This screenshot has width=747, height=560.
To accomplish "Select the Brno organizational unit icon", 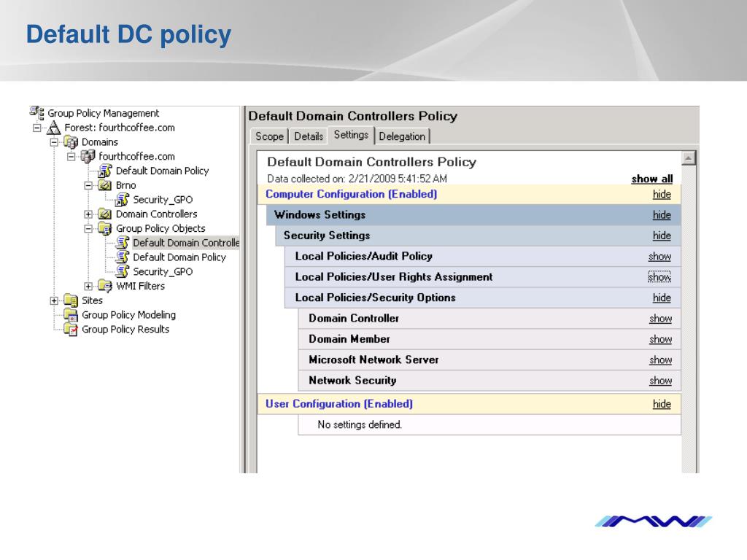I will (105, 185).
